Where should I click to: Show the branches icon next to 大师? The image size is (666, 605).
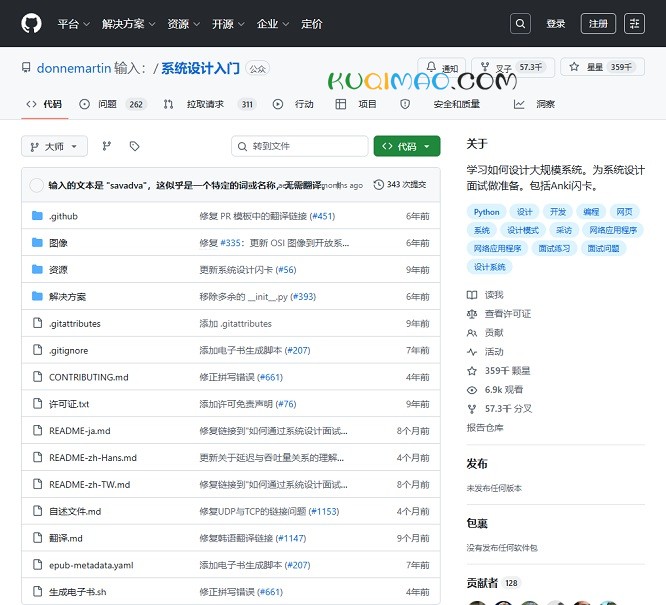107,146
